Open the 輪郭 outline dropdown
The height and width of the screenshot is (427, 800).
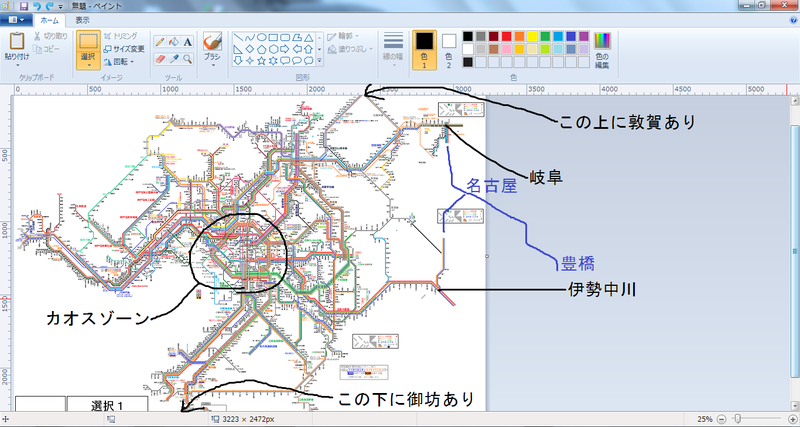point(343,36)
